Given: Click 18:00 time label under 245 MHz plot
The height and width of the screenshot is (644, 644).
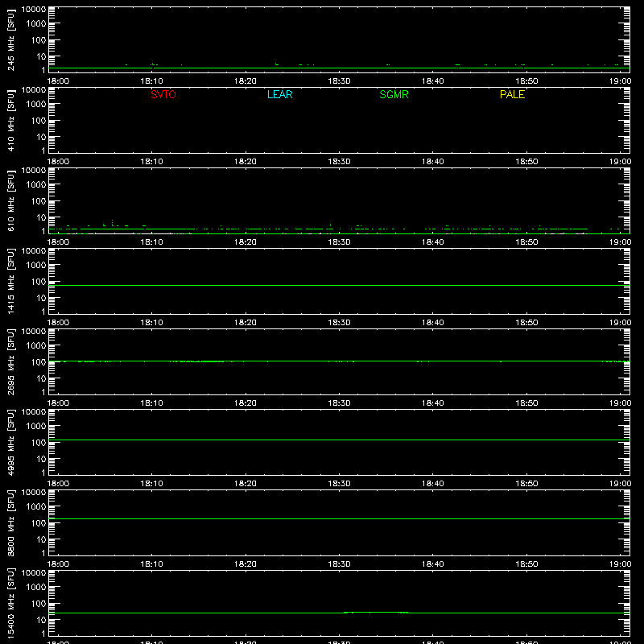Looking at the screenshot, I should pos(58,81).
